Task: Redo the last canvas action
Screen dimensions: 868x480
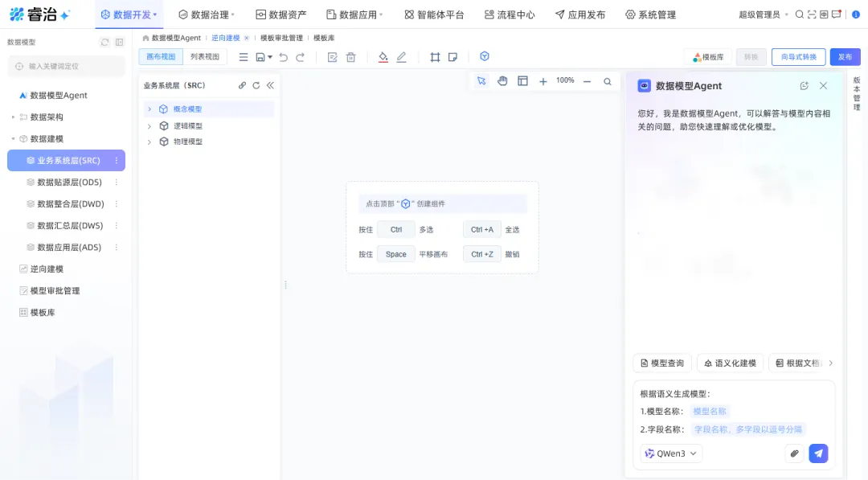Action: [x=300, y=57]
